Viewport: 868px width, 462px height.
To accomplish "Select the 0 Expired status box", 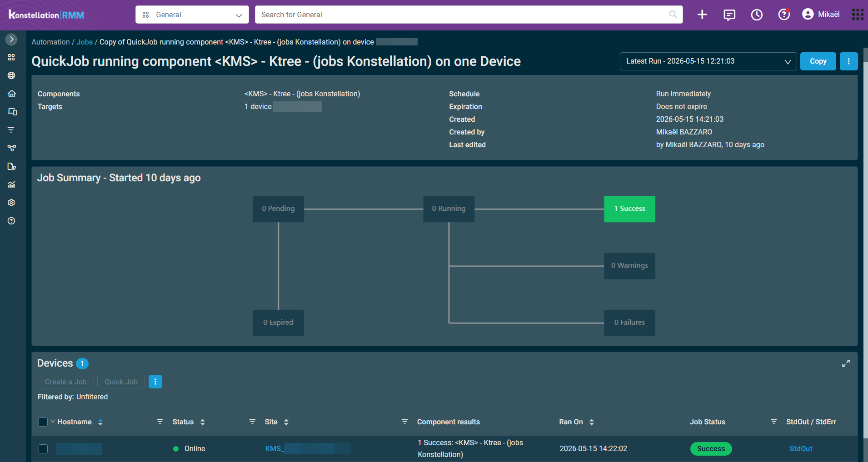I will tap(278, 323).
